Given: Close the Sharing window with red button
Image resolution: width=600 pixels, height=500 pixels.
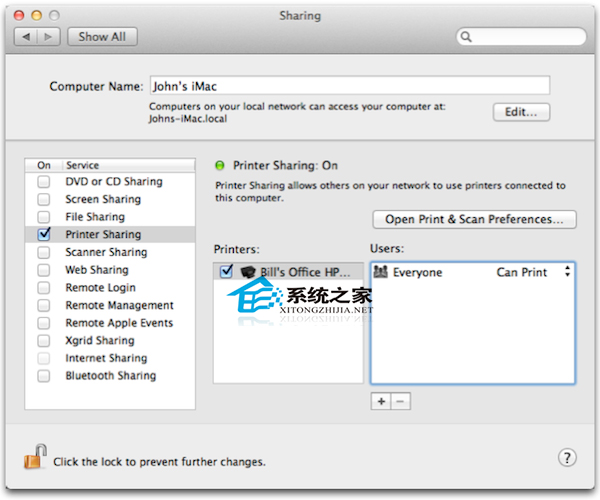Looking at the screenshot, I should [19, 15].
